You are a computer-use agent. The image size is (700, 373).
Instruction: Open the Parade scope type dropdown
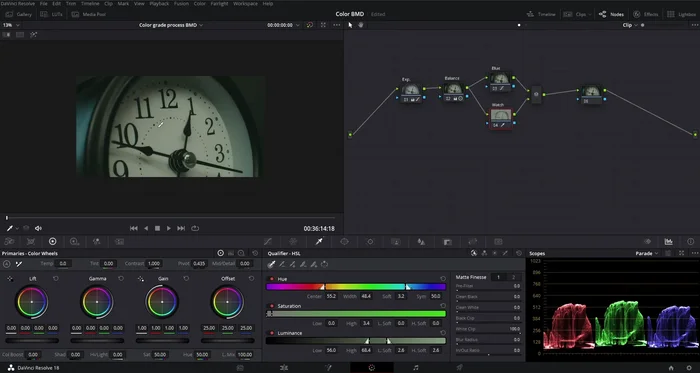[x=647, y=253]
